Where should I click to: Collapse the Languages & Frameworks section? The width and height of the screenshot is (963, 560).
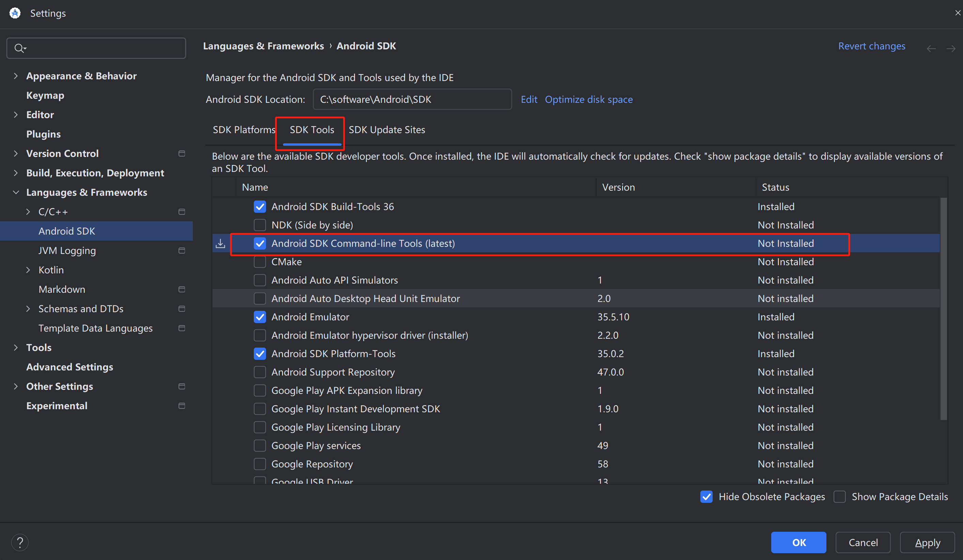click(x=16, y=192)
